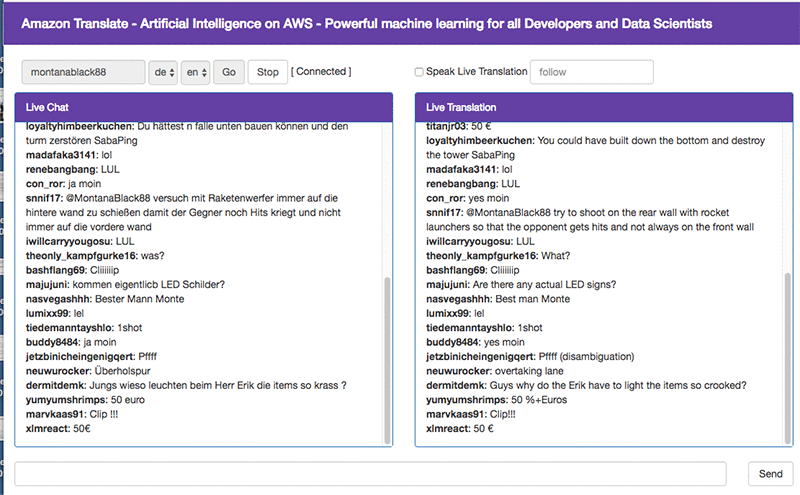Image resolution: width=800 pixels, height=495 pixels.
Task: Select 'iwillcarryyougosu: LUL' in Live Translation
Action: [x=480, y=241]
